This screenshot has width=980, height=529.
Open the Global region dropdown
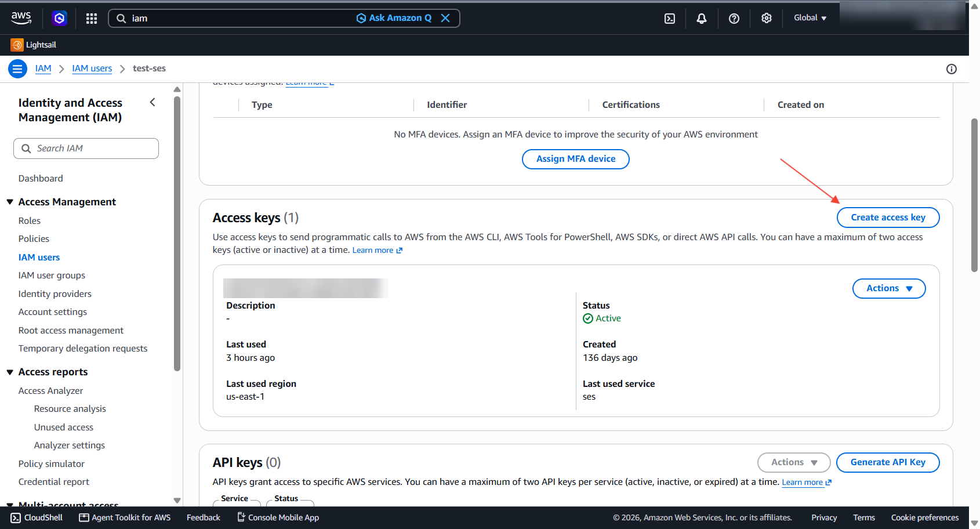tap(810, 18)
